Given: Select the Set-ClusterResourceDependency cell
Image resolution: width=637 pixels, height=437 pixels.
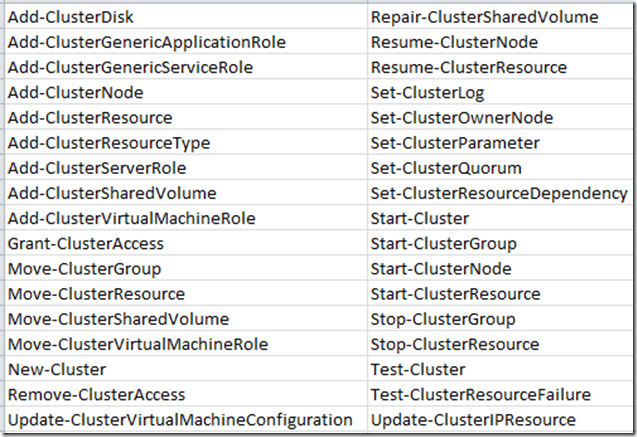Looking at the screenshot, I should click(x=498, y=193).
